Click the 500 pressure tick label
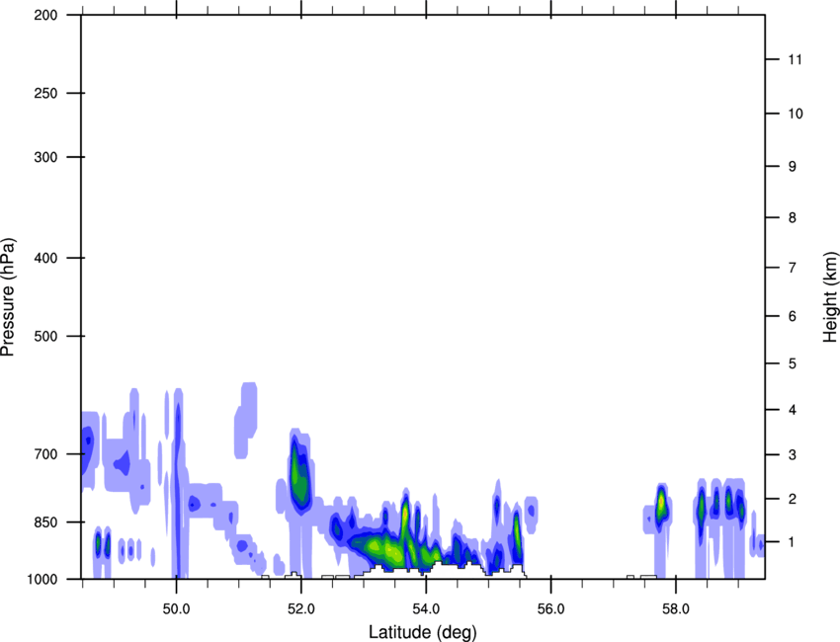Screen dimensions: 840x642 (45, 336)
